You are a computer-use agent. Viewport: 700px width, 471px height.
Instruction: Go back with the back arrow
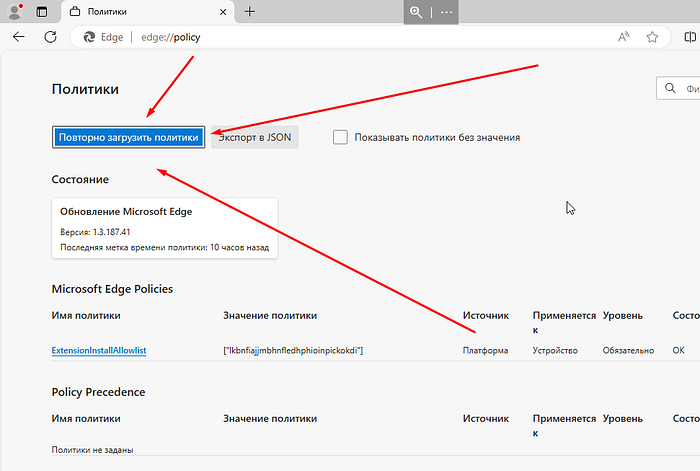[x=19, y=37]
